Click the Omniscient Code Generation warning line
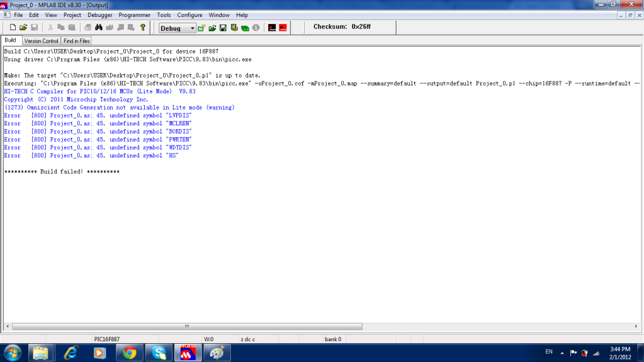 [x=119, y=107]
